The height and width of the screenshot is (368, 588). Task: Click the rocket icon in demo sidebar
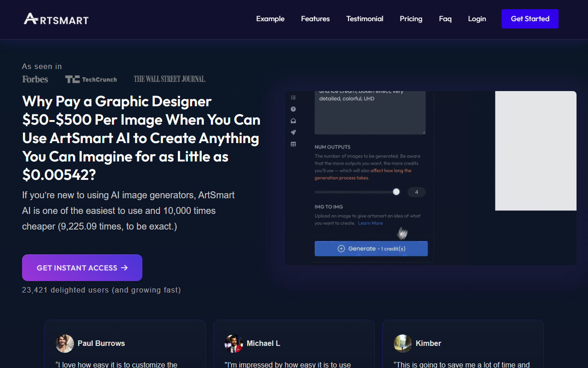(x=293, y=132)
